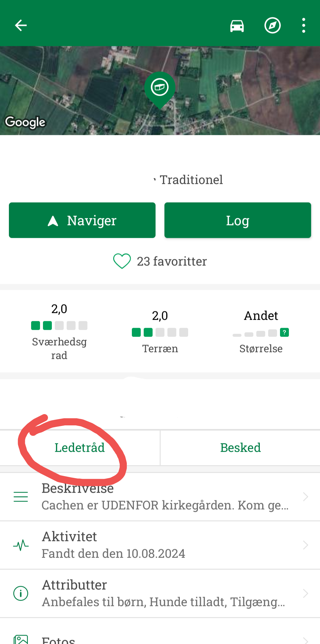Tap the Terræn rating bar
Image resolution: width=320 pixels, height=644 pixels.
[x=160, y=332]
